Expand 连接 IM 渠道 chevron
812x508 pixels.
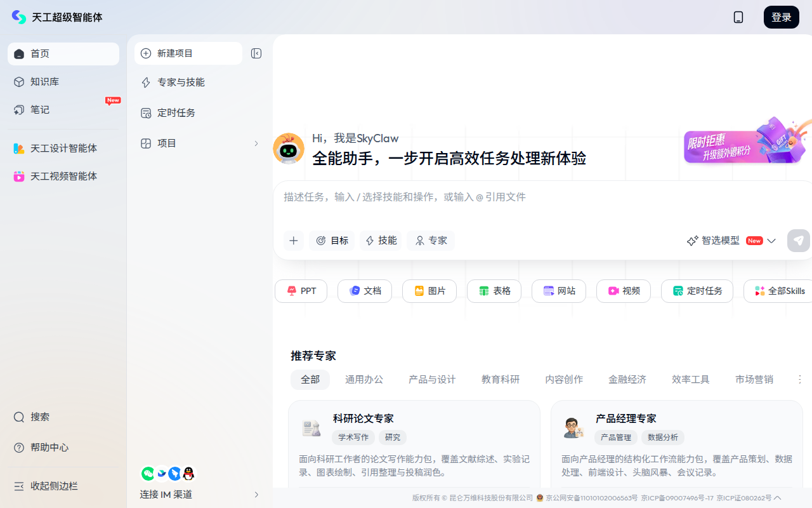pos(256,494)
